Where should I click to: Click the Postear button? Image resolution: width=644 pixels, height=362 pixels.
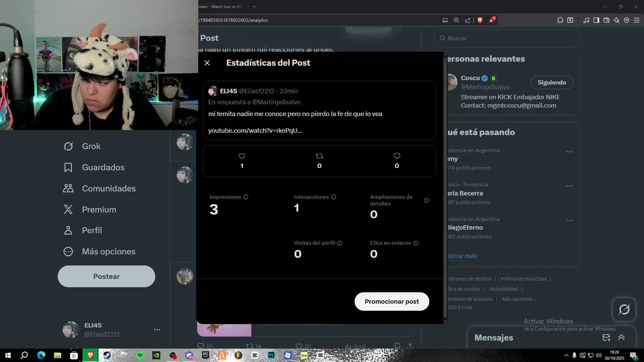107,277
